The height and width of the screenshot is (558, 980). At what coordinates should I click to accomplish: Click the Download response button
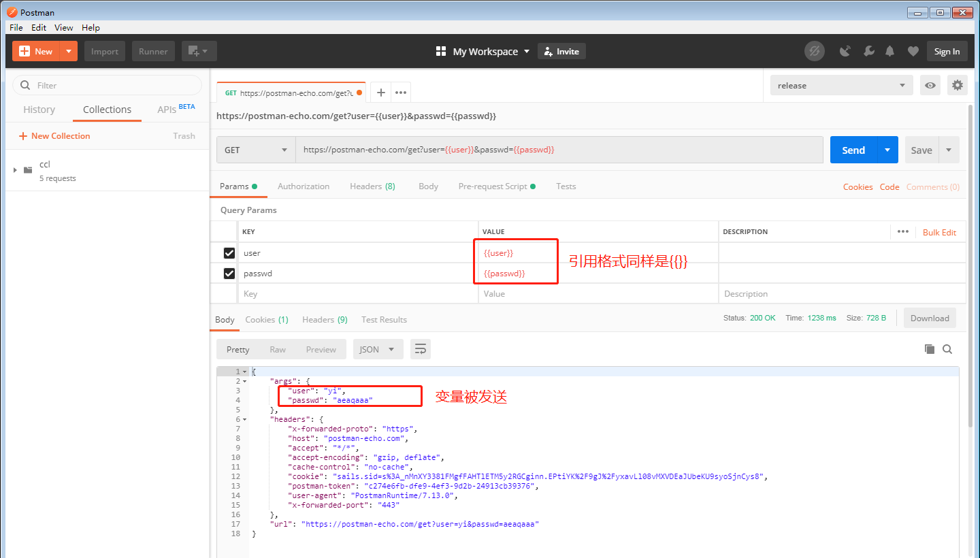(x=930, y=318)
